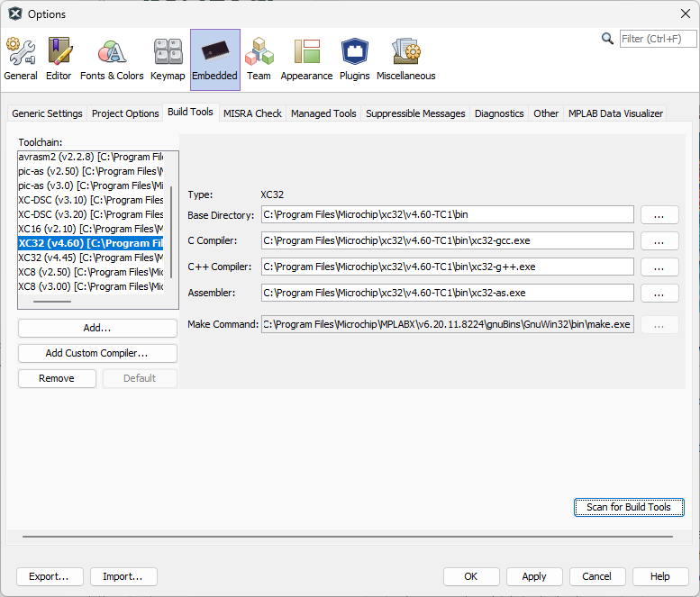700x597 pixels.
Task: Open the Plugins options category
Action: click(x=354, y=59)
